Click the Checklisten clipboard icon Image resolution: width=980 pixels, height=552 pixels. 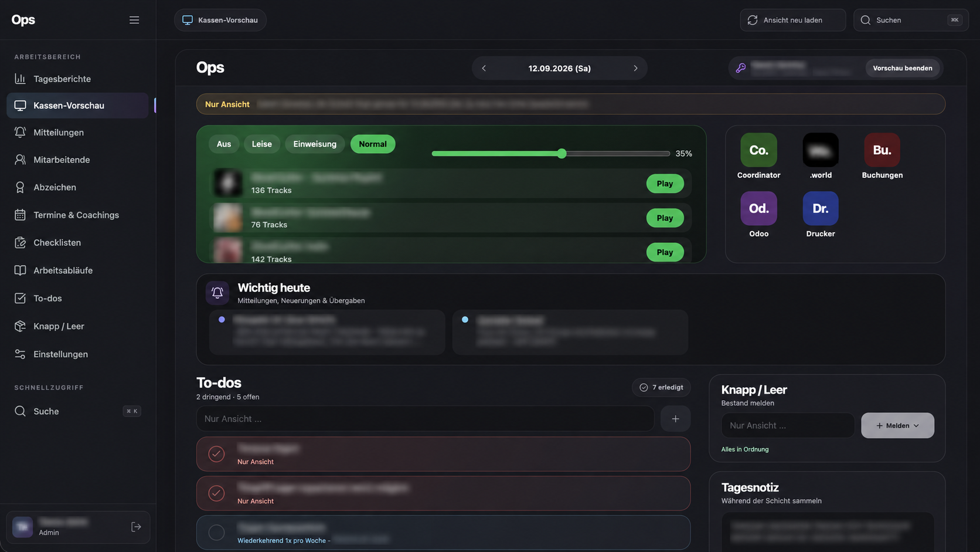tap(20, 242)
